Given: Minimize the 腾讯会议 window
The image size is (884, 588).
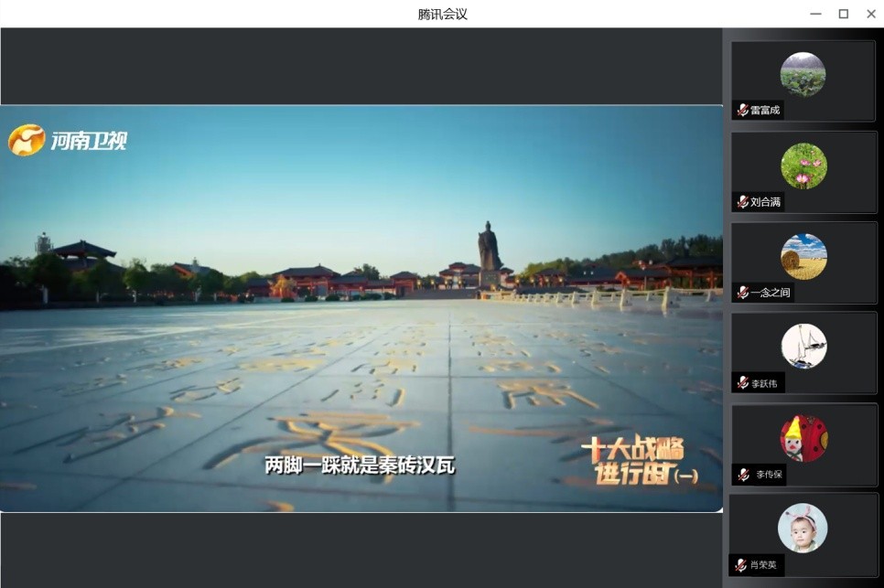Looking at the screenshot, I should coord(815,14).
